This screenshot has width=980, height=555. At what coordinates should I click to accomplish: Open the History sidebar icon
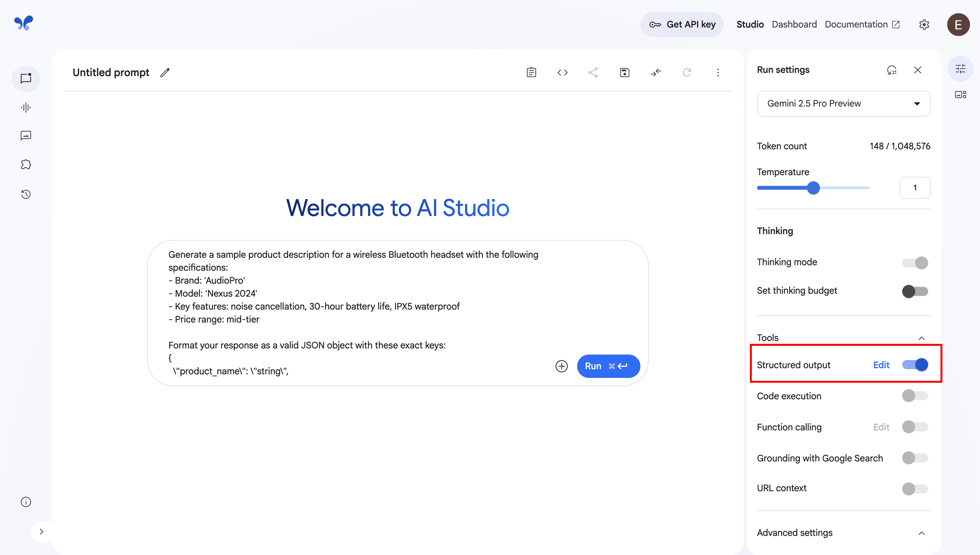[x=25, y=194]
